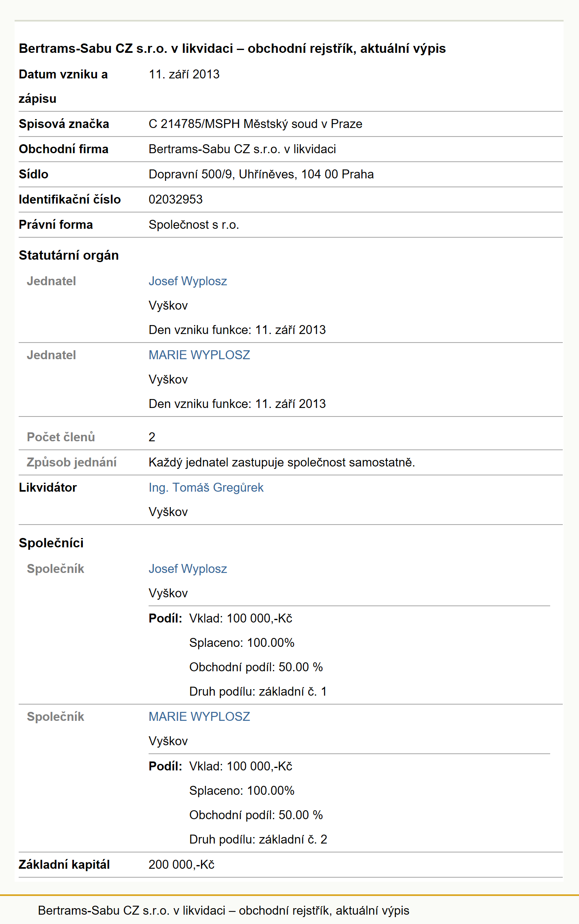Open Josef Wyplosz link under Jednatel
This screenshot has width=579, height=924.
coord(188,281)
